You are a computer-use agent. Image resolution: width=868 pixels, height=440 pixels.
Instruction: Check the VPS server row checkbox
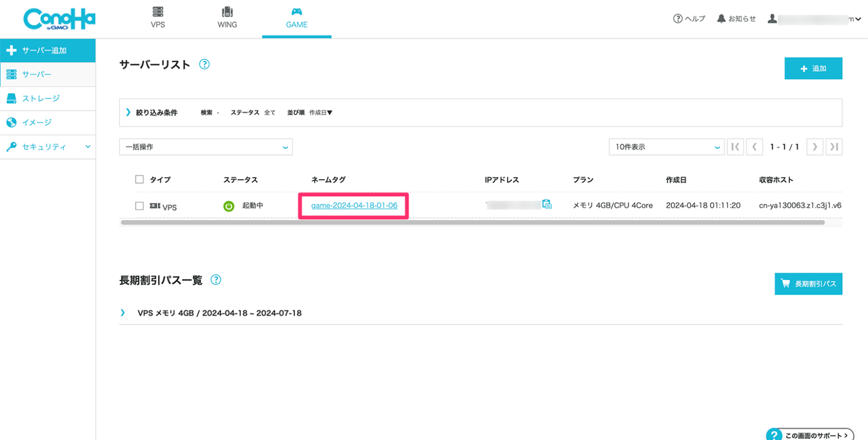click(140, 206)
